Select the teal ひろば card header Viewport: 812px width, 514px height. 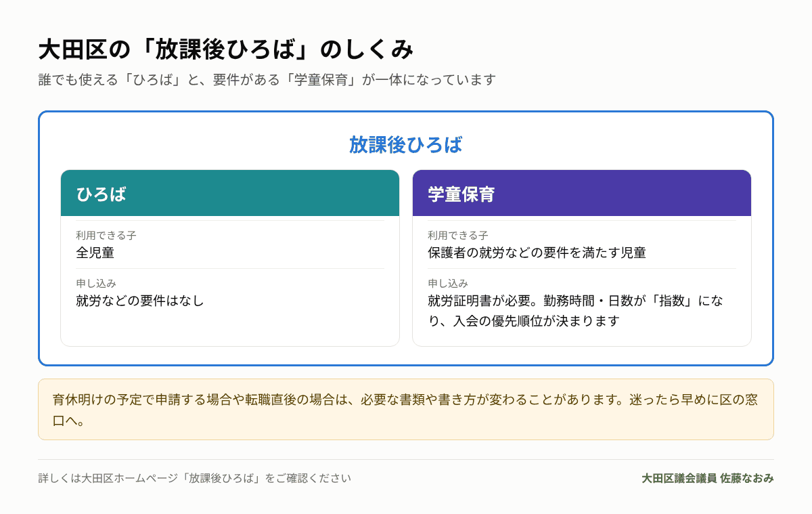click(x=230, y=193)
